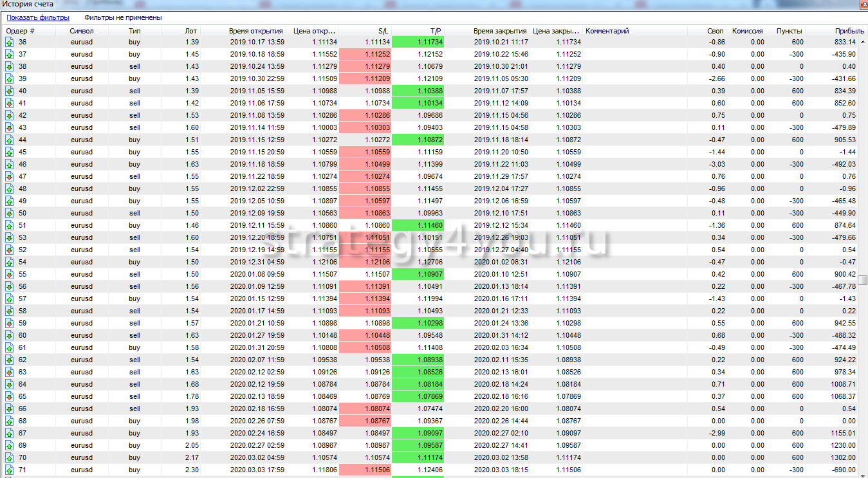Click the 'Символ' column header

point(82,31)
